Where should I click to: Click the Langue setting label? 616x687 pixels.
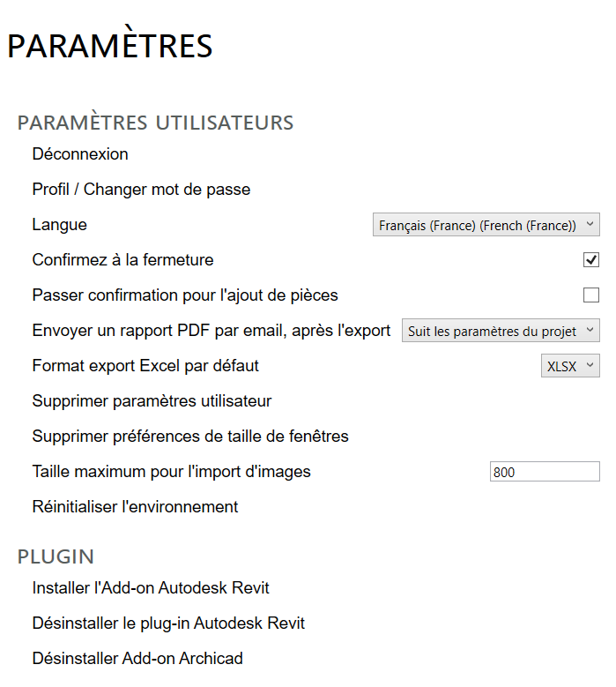pyautogui.click(x=60, y=225)
